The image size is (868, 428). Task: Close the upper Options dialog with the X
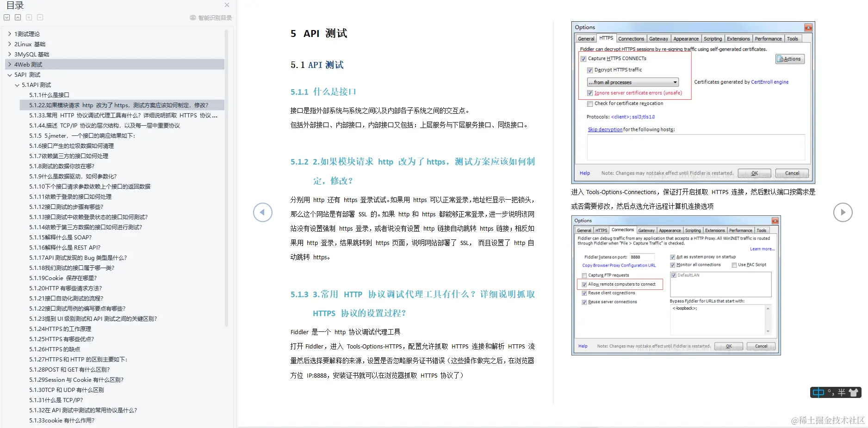[808, 27]
